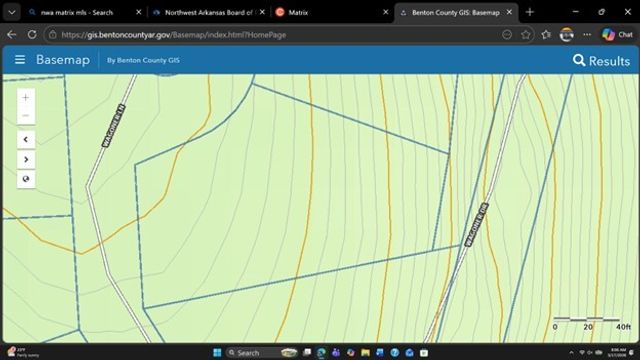
Task: Open Copilot Chat
Action: point(618,35)
